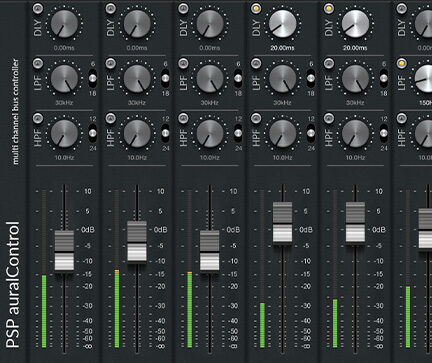Click the bright DLY knob on channel five

click(x=355, y=24)
